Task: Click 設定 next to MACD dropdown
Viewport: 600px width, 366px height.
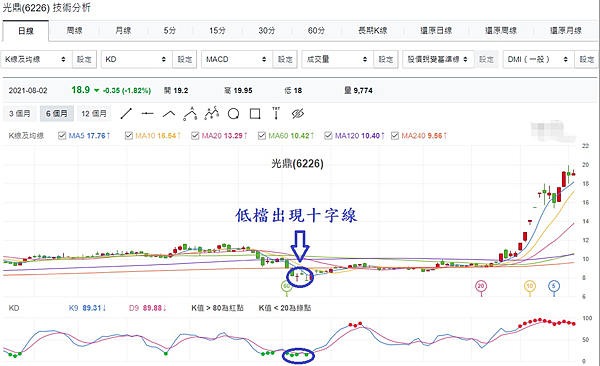Action: 285,59
